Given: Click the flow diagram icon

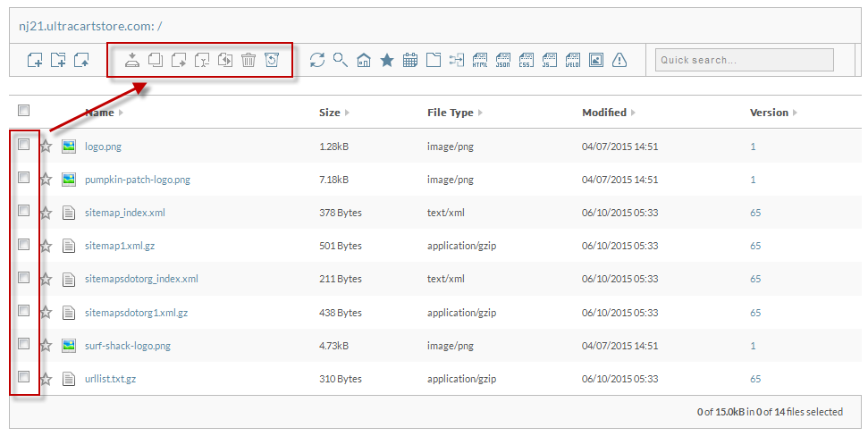Looking at the screenshot, I should pos(457,60).
